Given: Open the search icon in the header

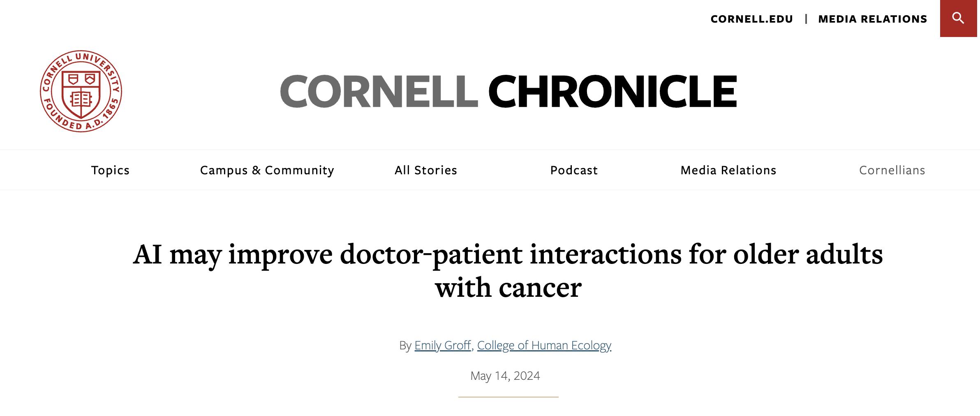Looking at the screenshot, I should click(x=958, y=18).
